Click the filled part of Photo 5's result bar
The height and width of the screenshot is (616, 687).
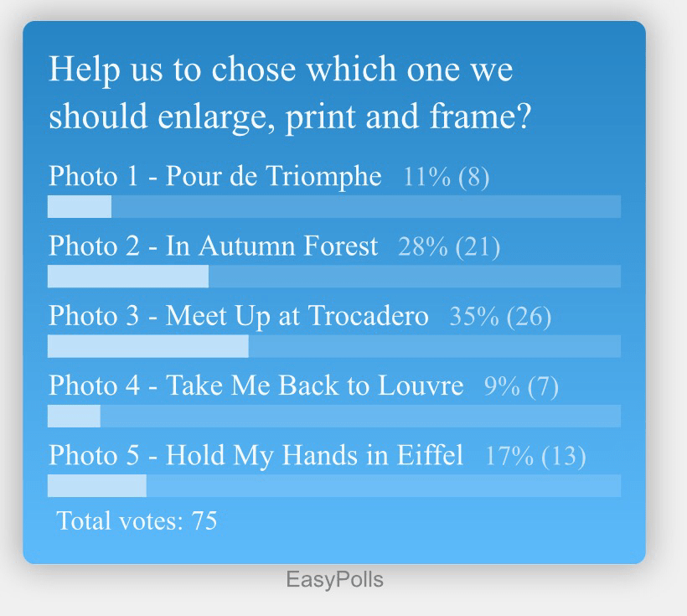pos(97,485)
